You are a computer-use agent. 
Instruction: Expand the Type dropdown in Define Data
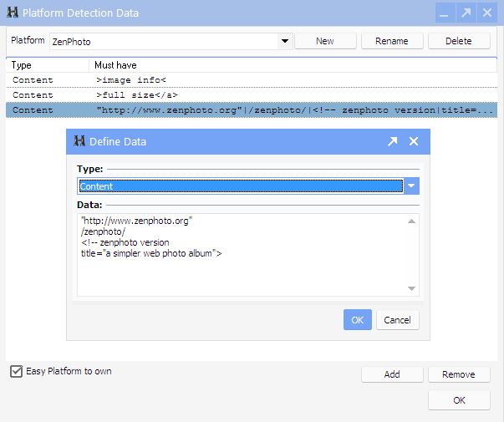click(x=410, y=186)
